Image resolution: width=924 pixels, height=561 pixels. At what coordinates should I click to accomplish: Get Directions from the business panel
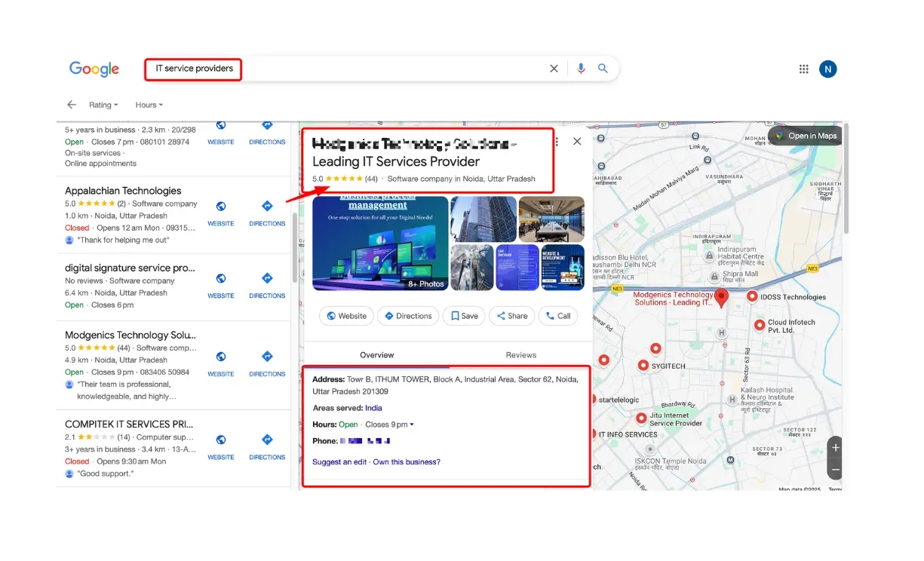(x=408, y=316)
